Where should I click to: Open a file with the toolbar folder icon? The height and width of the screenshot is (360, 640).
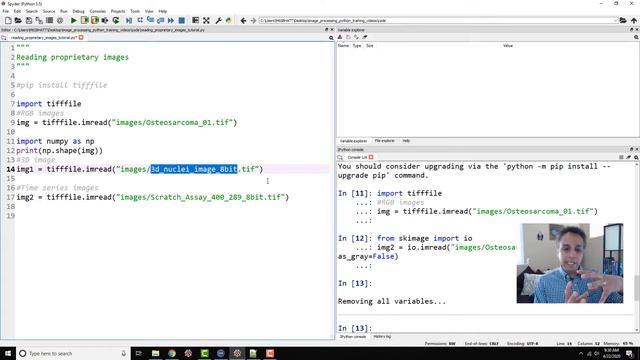18,20
